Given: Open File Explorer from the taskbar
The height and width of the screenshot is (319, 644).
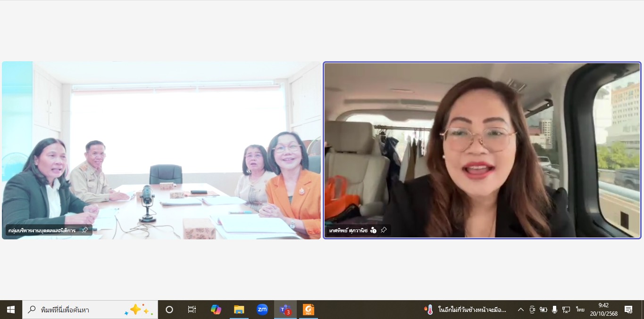Looking at the screenshot, I should 239,310.
